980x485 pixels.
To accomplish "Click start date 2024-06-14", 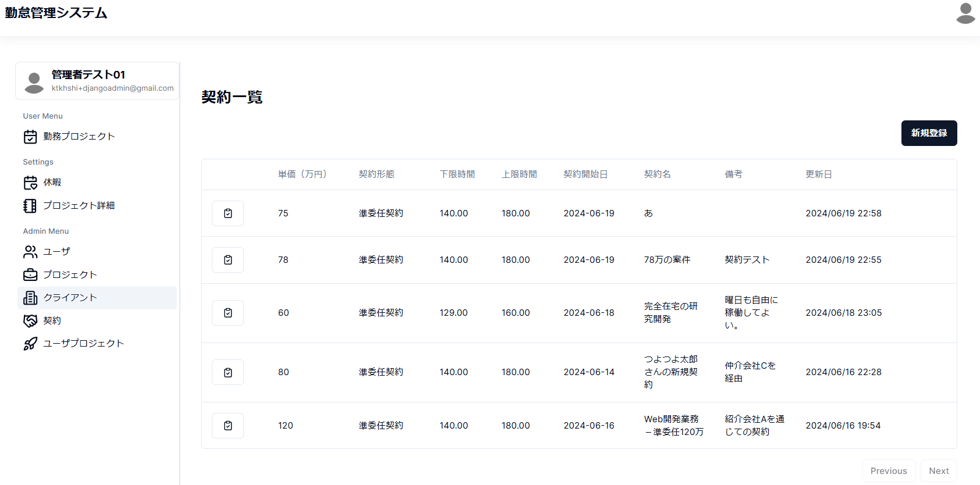I will click(x=589, y=372).
